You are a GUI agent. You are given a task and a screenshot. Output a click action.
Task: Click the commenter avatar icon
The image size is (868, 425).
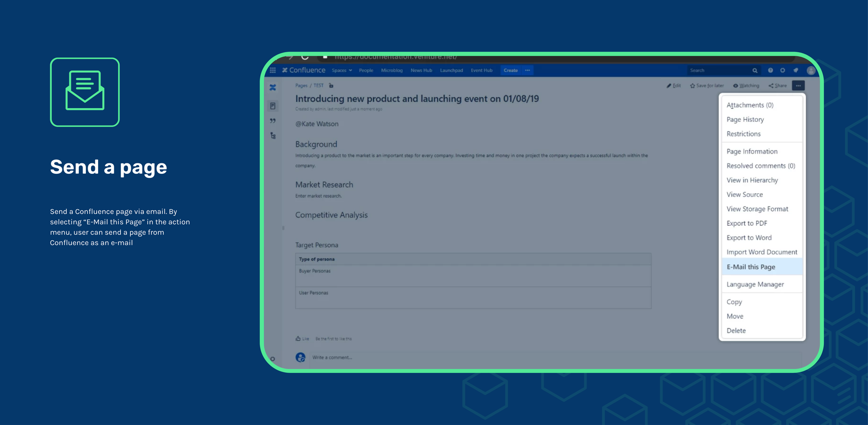300,357
